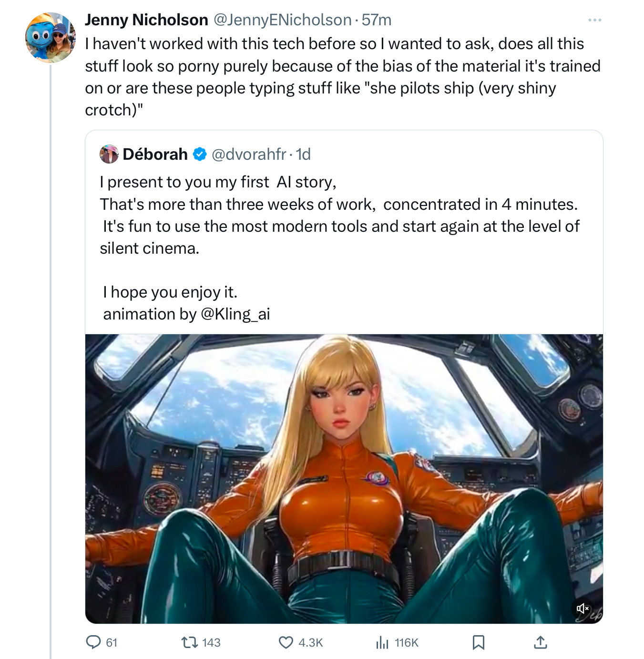
Task: Click the repost arrows icon
Action: point(190,642)
